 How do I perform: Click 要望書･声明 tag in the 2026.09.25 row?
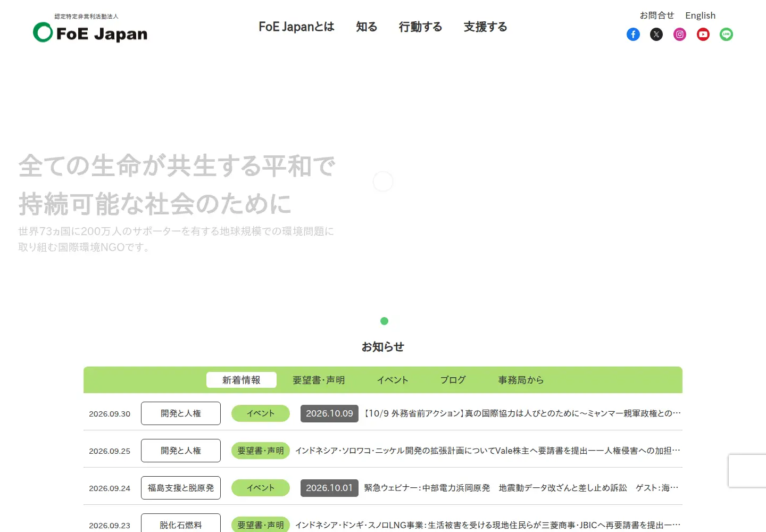click(x=261, y=451)
